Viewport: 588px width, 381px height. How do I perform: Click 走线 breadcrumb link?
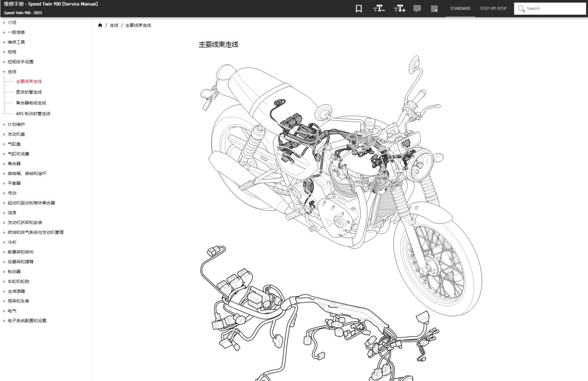click(114, 25)
